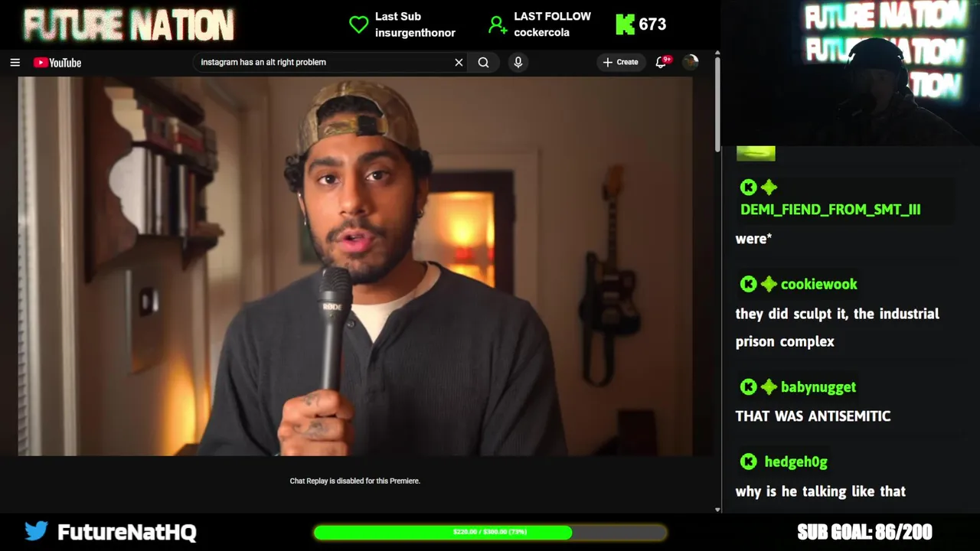Image resolution: width=980 pixels, height=551 pixels.
Task: Run search with the magnifying glass button
Action: coord(483,63)
